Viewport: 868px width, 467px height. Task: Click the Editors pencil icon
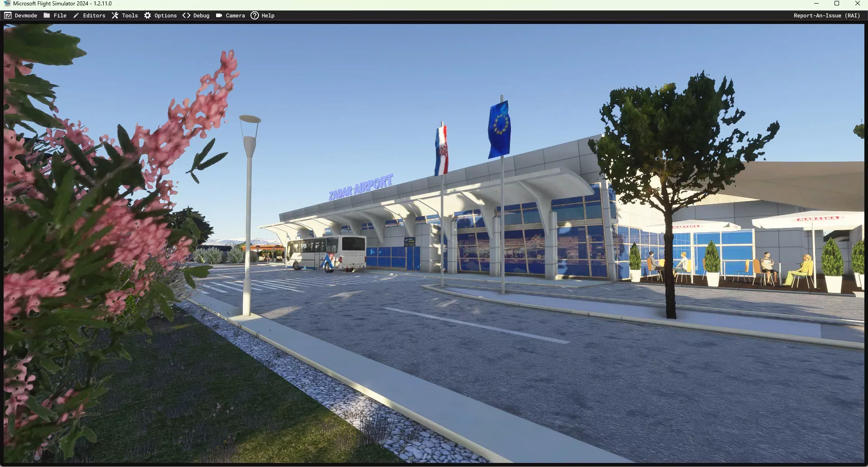point(76,15)
